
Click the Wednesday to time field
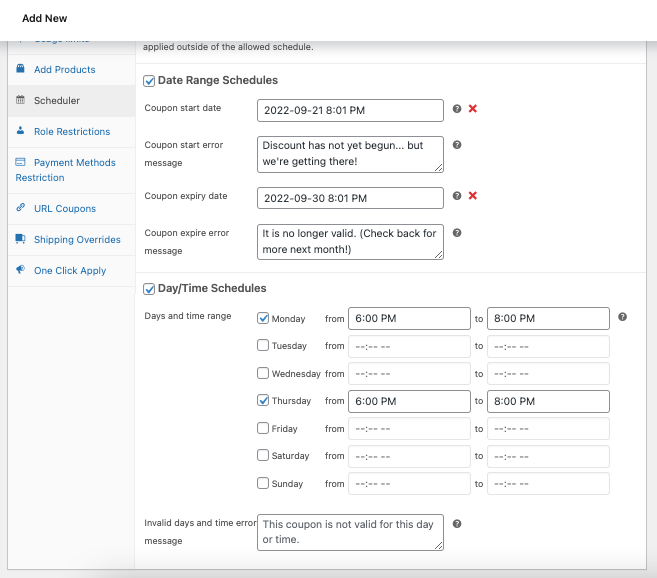(x=548, y=374)
